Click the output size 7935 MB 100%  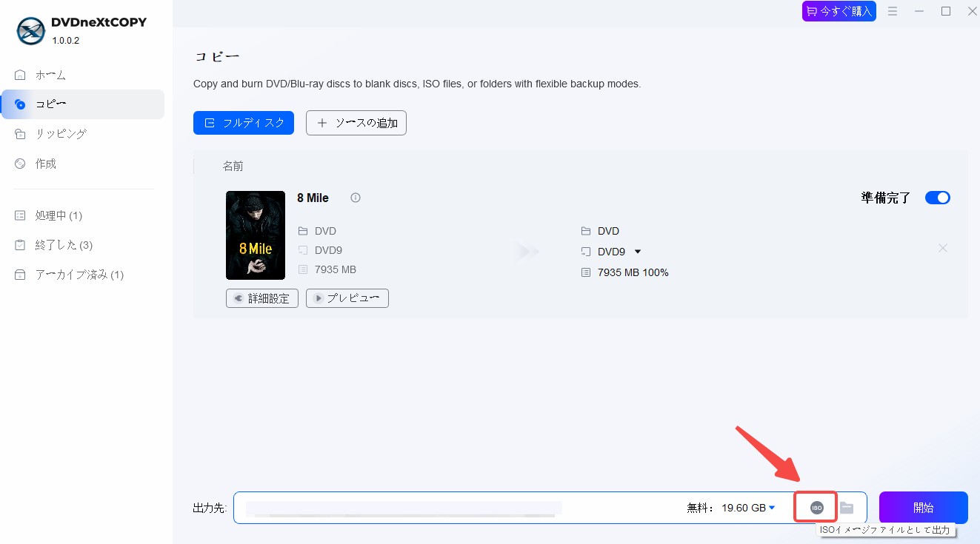[x=633, y=272]
